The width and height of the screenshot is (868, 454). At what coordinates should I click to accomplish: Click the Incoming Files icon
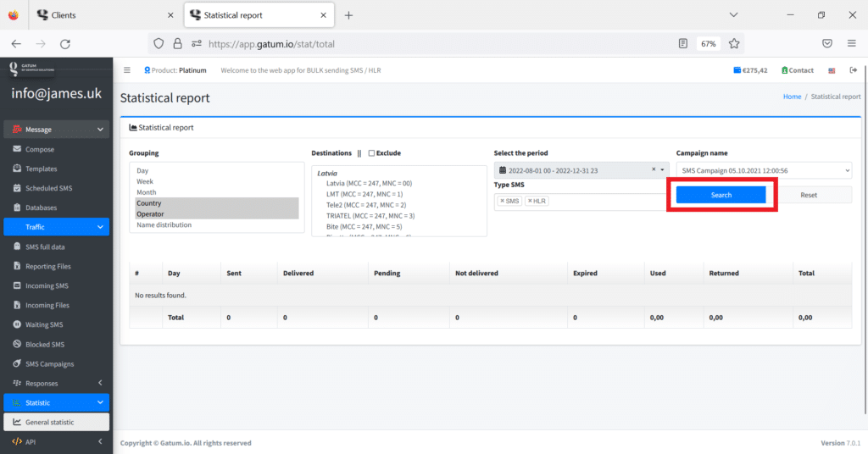[x=17, y=305]
